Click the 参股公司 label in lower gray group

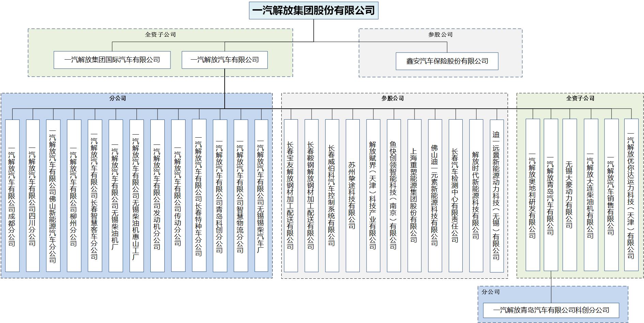[x=392, y=98]
